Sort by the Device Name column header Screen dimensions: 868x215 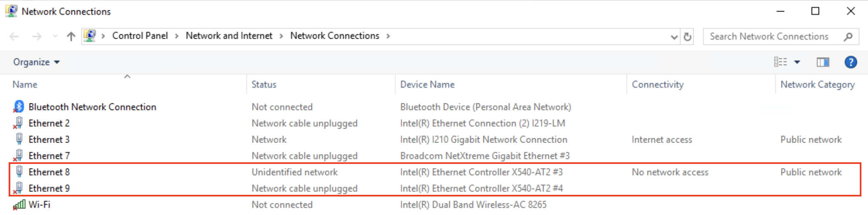click(x=427, y=84)
